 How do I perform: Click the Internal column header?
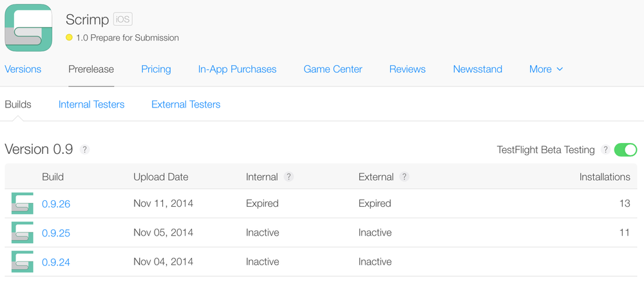pos(262,177)
